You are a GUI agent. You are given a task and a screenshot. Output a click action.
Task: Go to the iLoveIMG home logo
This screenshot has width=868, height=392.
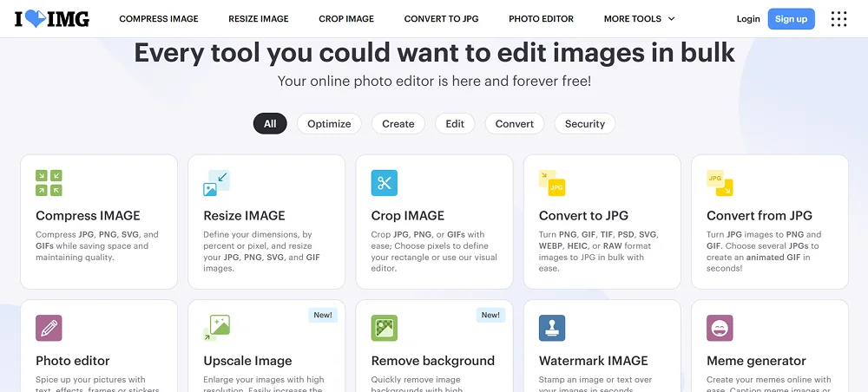52,19
